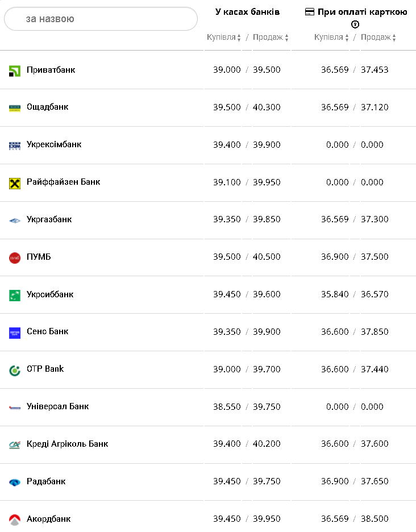
Task: Open the card payment help tooltip icon
Action: click(x=356, y=24)
